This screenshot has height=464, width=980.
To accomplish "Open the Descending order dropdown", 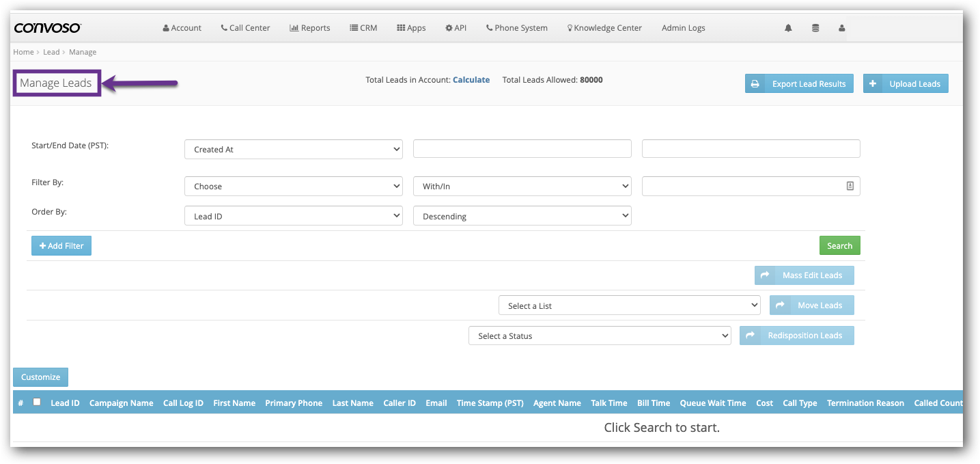I will pos(522,216).
